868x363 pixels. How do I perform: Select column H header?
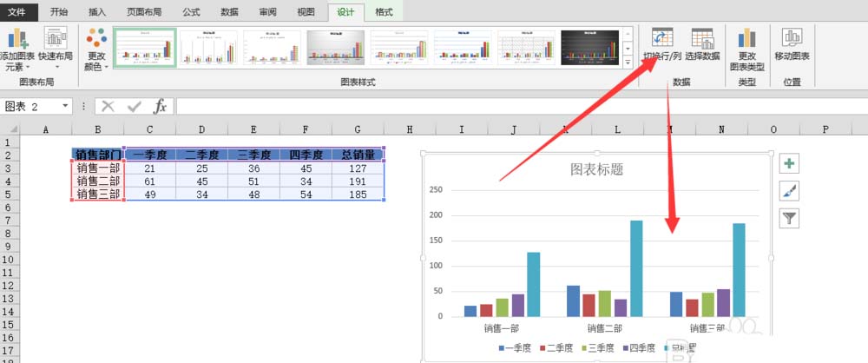410,129
